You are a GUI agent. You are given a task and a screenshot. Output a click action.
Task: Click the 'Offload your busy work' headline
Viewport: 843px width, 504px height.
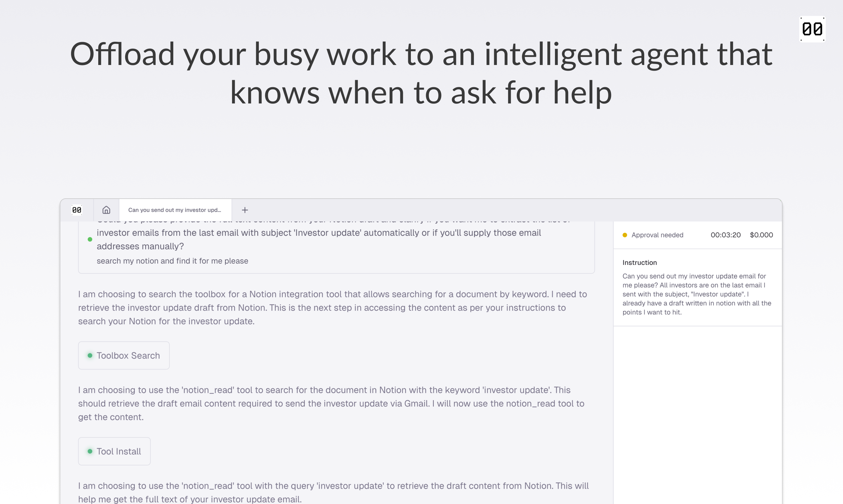(x=421, y=73)
